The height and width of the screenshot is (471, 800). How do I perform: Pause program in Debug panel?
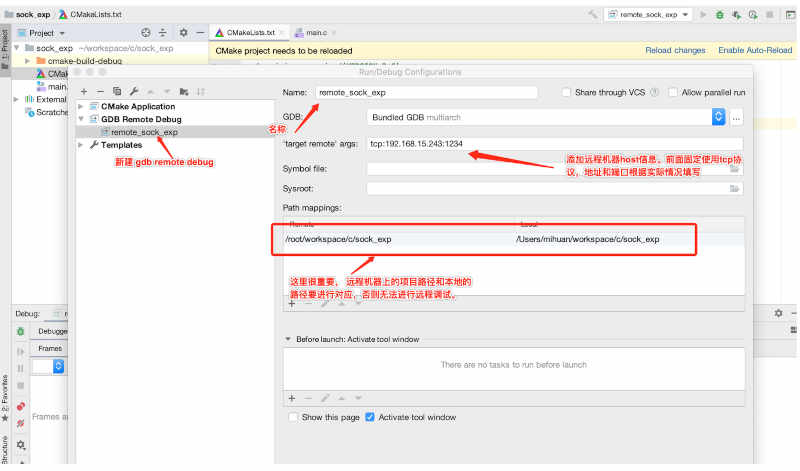click(20, 368)
